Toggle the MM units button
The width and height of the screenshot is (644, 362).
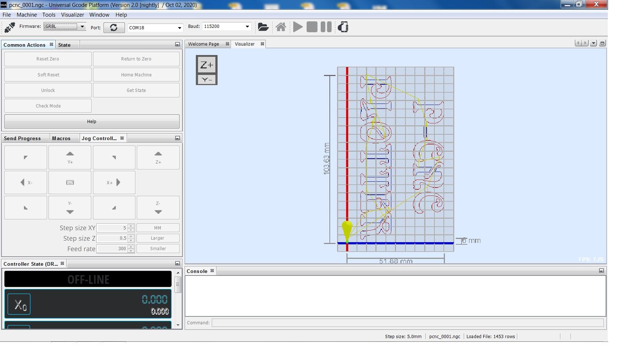158,228
